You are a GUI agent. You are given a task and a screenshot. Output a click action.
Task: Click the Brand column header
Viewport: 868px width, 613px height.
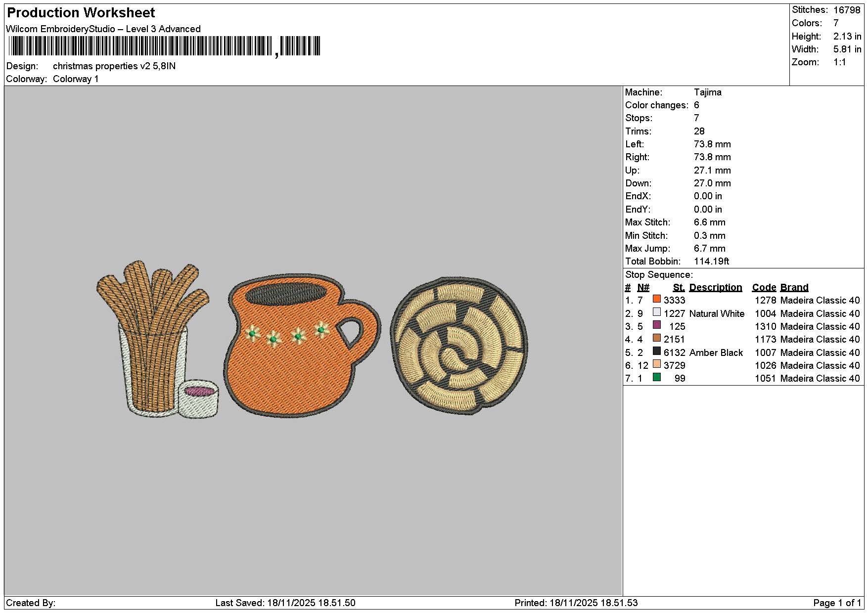tap(794, 288)
